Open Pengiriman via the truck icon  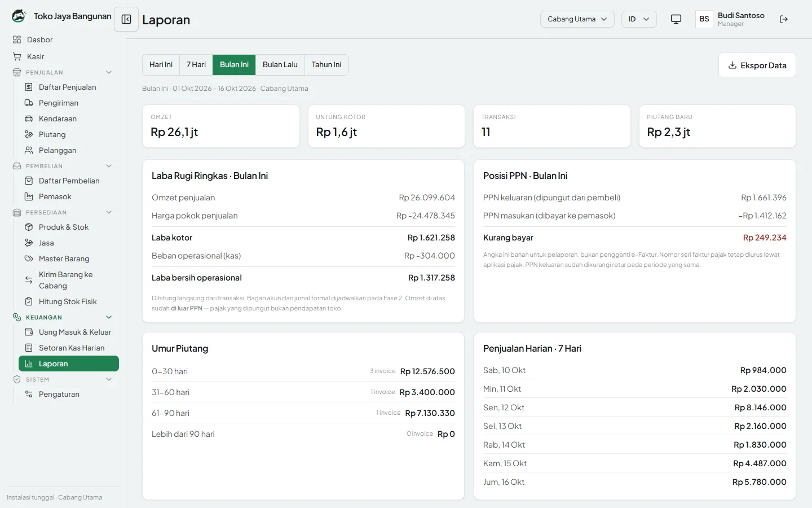29,103
